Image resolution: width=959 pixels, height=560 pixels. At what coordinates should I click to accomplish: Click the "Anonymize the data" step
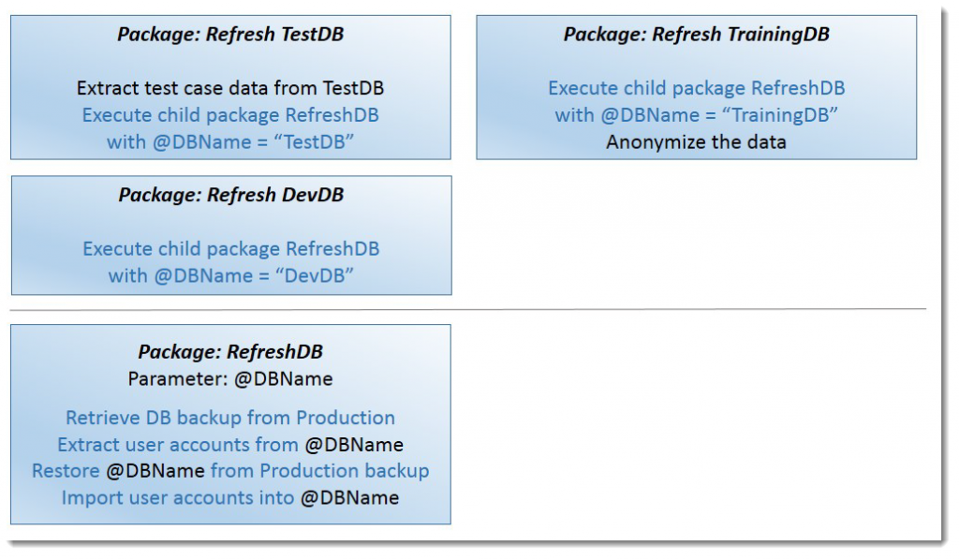tap(696, 142)
